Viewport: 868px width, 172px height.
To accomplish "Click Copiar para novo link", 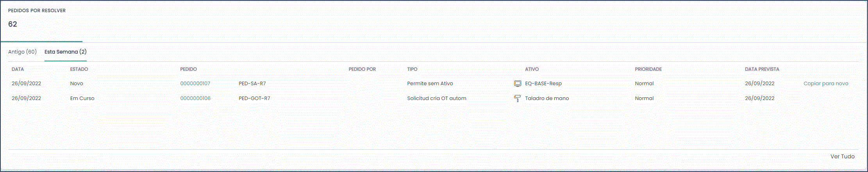I will pyautogui.click(x=826, y=83).
